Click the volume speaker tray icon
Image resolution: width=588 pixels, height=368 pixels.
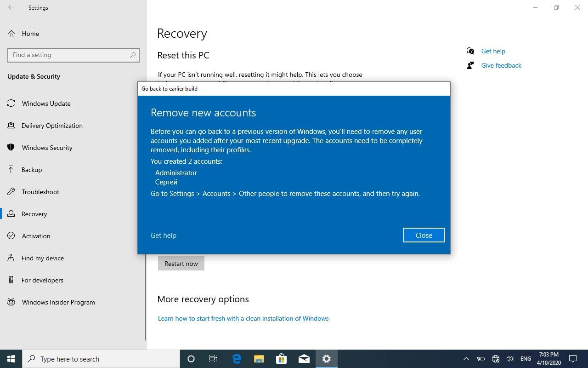(509, 359)
